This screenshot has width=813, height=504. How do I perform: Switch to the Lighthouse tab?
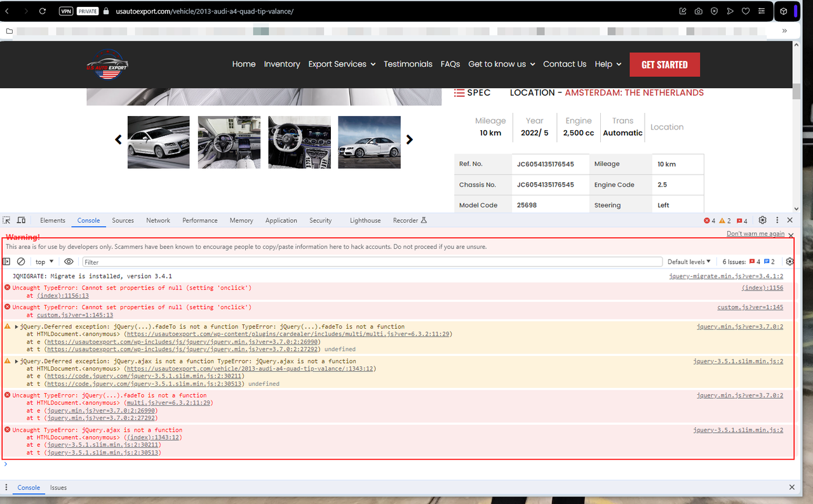point(365,220)
